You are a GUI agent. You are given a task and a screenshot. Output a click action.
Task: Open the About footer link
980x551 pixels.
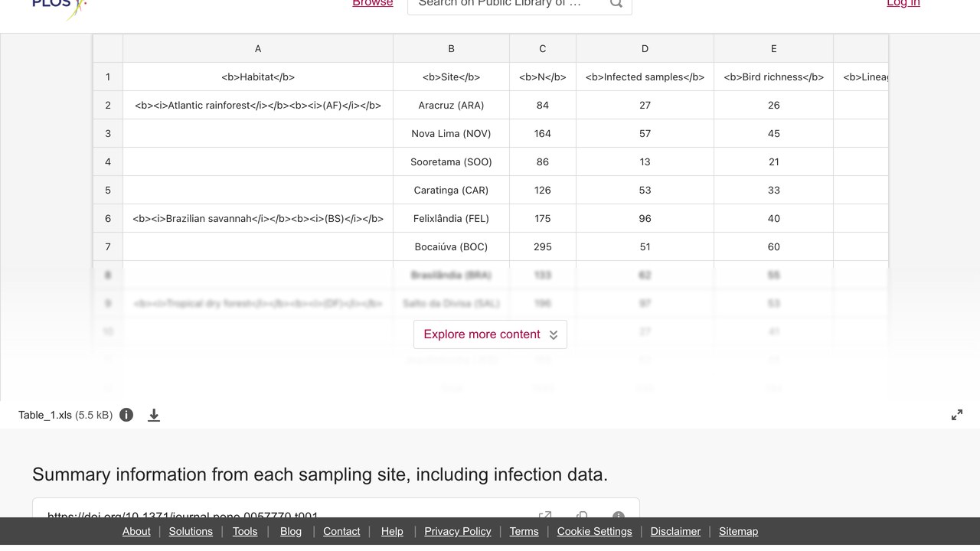tap(136, 531)
